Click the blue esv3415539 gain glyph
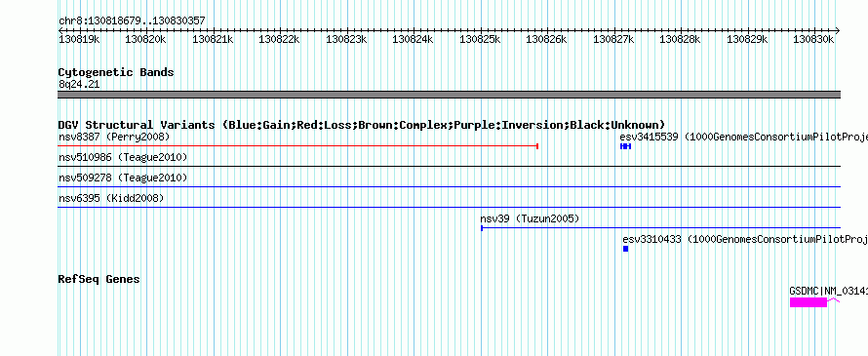The image size is (868, 356). [625, 146]
